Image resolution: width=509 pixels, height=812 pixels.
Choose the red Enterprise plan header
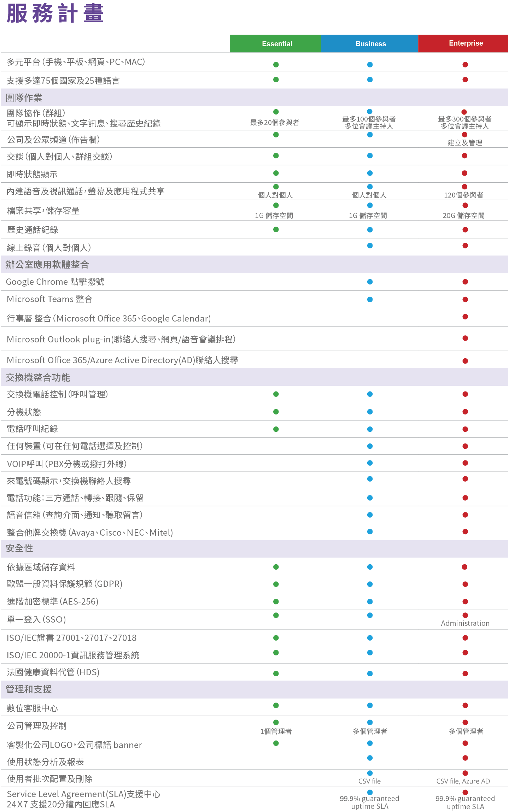[463, 43]
